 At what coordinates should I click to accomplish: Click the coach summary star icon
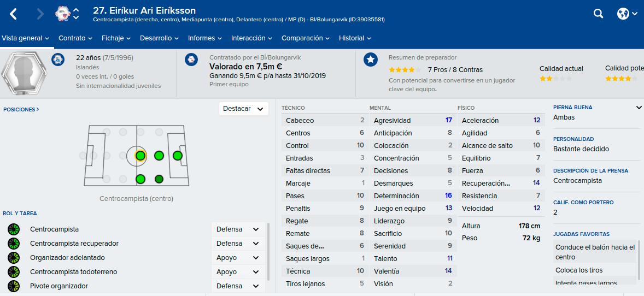(x=371, y=60)
